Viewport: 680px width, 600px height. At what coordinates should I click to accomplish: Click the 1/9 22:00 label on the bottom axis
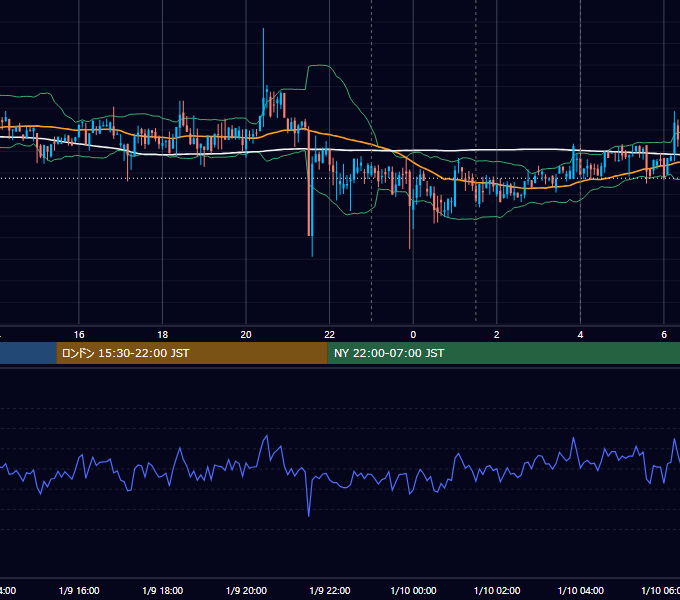[330, 590]
